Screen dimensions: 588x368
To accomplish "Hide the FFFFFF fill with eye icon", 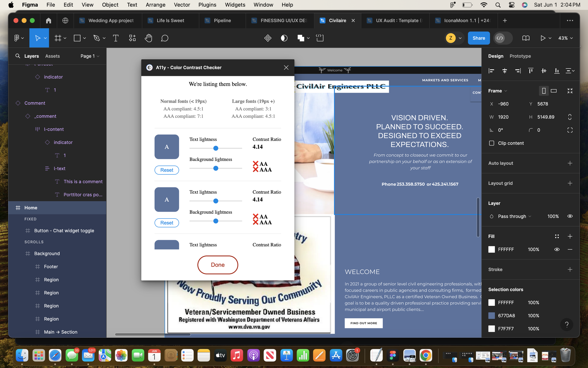I will [x=557, y=250].
